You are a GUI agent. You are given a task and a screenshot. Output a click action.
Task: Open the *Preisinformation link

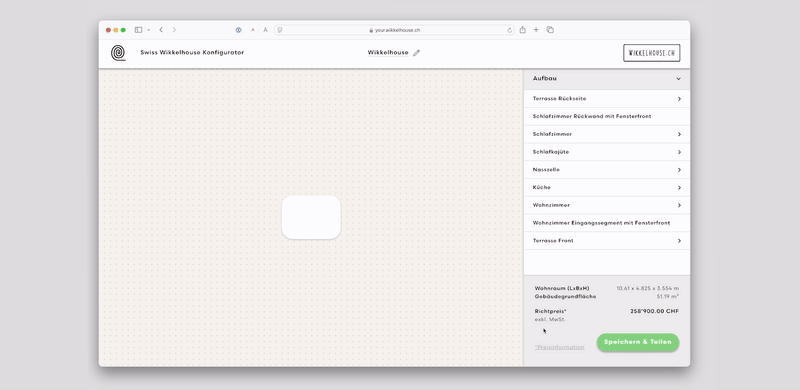pos(559,347)
